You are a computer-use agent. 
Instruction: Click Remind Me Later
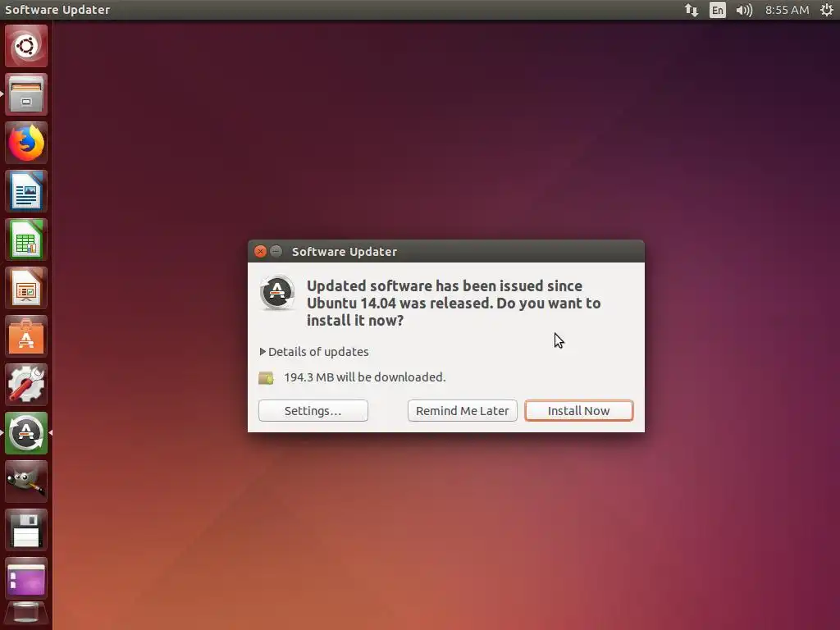pyautogui.click(x=463, y=410)
